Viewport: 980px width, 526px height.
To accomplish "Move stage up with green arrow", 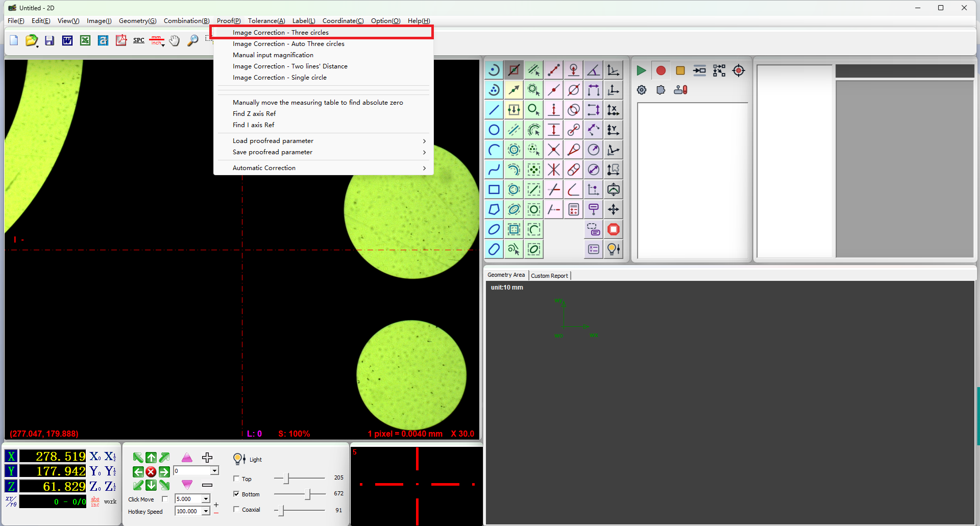I will point(151,458).
